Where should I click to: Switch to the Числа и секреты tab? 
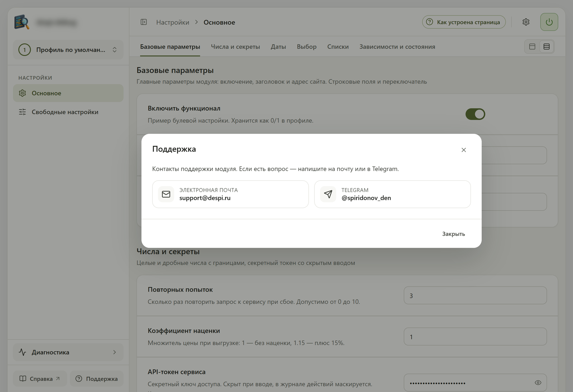tap(235, 47)
